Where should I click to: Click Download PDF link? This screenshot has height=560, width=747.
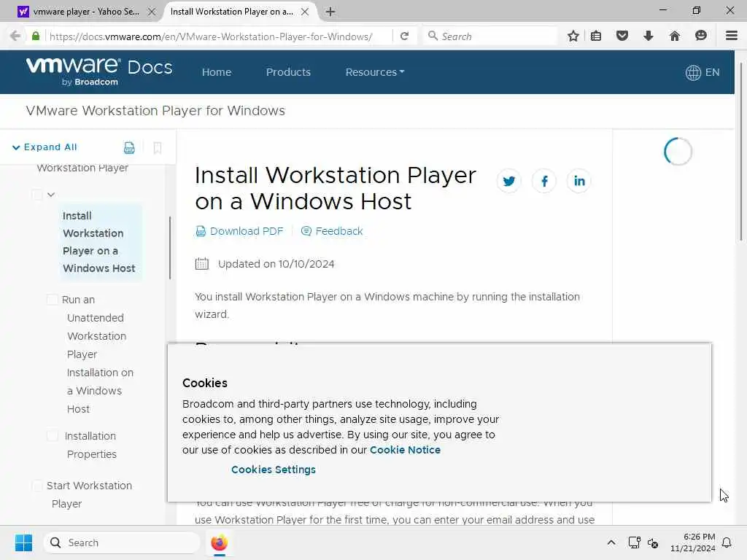click(x=239, y=231)
